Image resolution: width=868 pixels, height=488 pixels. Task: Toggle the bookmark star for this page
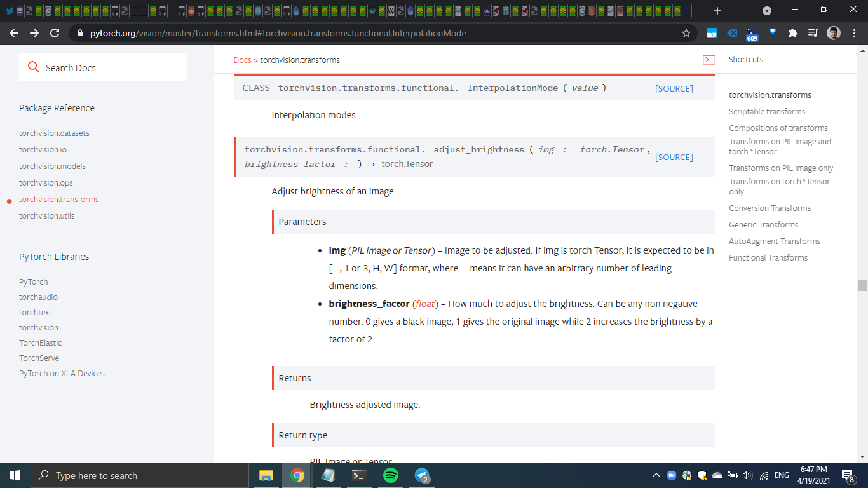click(686, 32)
